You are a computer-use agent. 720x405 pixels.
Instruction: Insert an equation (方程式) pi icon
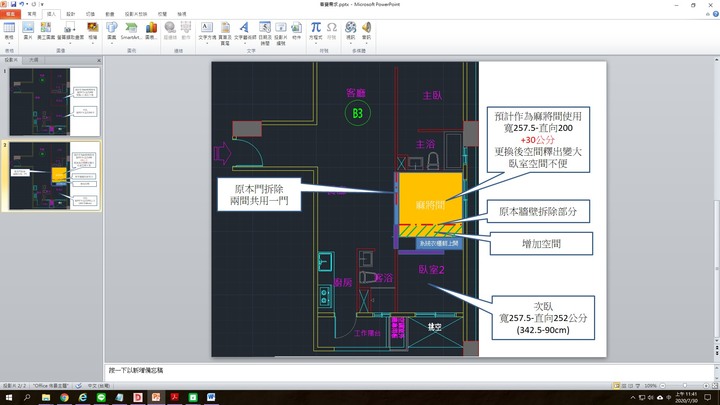[x=315, y=28]
